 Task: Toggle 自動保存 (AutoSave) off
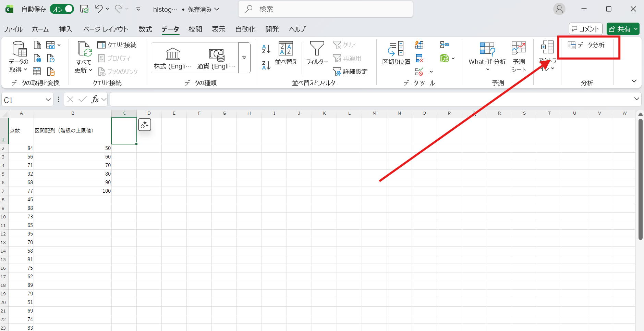pos(62,9)
